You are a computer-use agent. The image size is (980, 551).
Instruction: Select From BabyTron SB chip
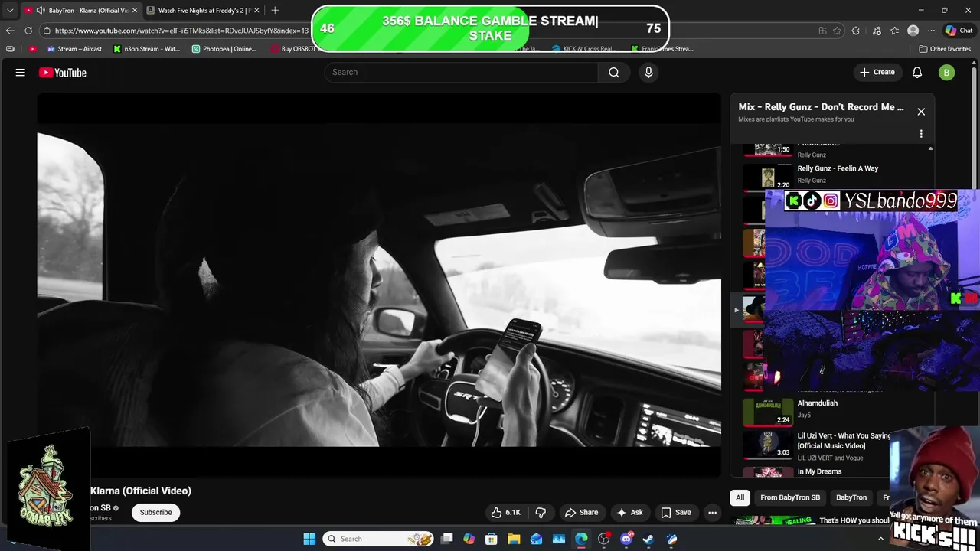[790, 497]
